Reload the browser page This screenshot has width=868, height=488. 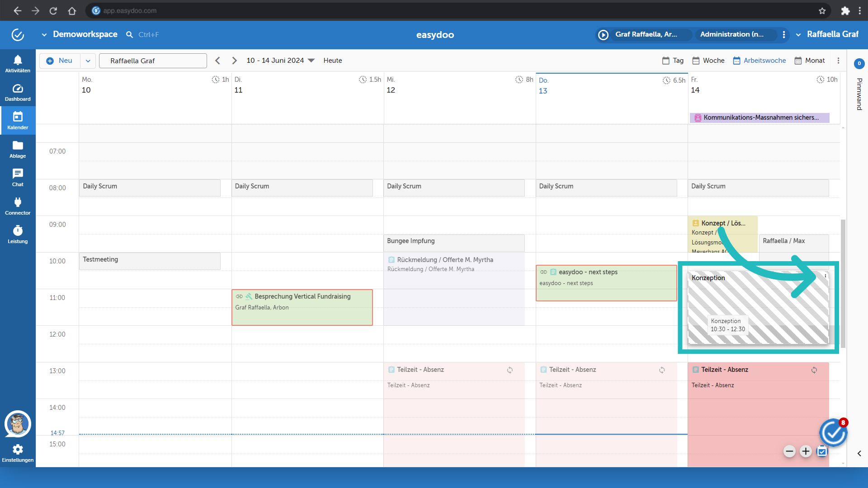(x=53, y=11)
